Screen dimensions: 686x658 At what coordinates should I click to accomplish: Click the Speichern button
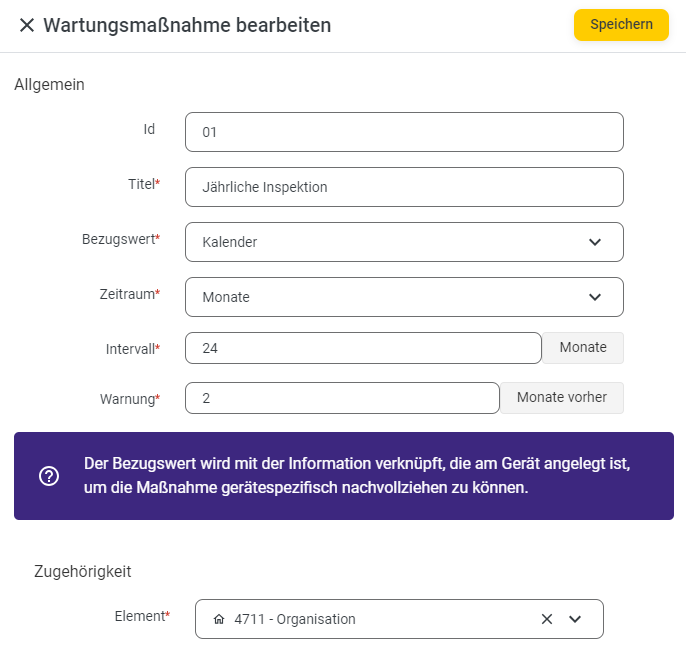click(621, 25)
